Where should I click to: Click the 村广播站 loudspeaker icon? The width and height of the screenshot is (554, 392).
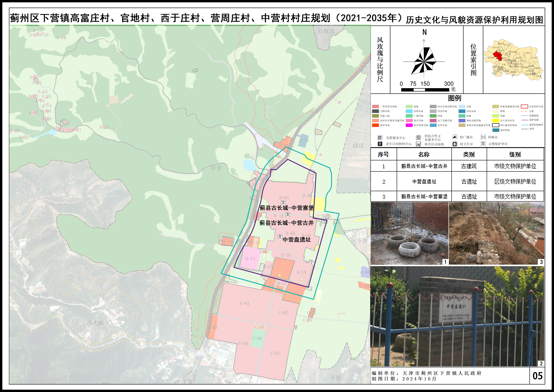455,137
